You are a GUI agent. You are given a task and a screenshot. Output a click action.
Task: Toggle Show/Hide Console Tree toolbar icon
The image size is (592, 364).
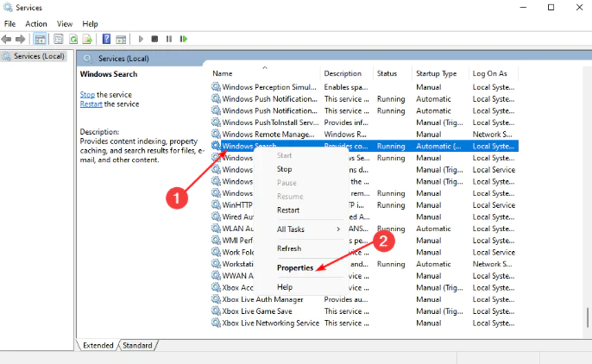point(39,39)
